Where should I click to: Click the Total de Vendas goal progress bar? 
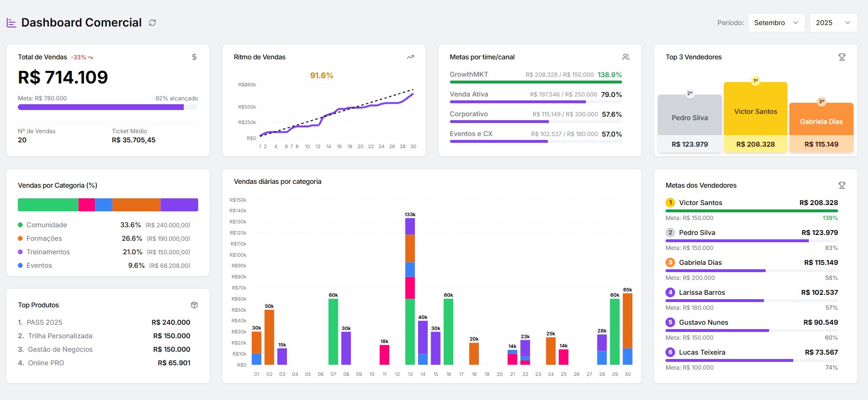tap(108, 107)
